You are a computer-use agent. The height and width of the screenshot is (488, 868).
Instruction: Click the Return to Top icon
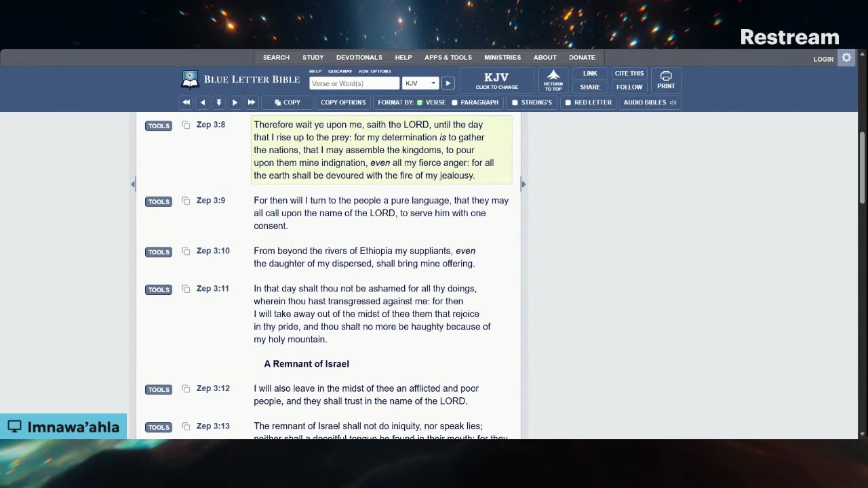tap(553, 80)
